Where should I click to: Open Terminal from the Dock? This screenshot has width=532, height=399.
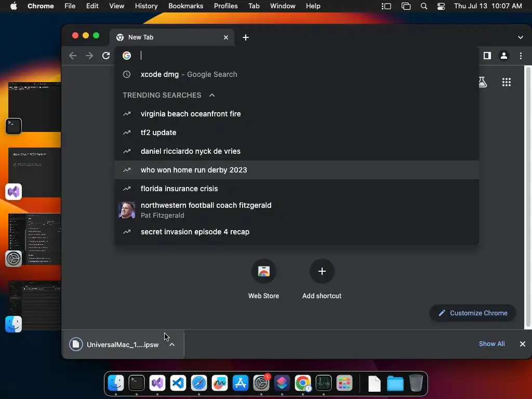coord(137,383)
